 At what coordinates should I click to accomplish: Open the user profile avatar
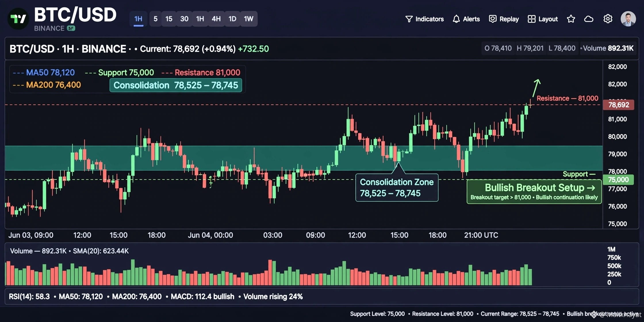628,19
